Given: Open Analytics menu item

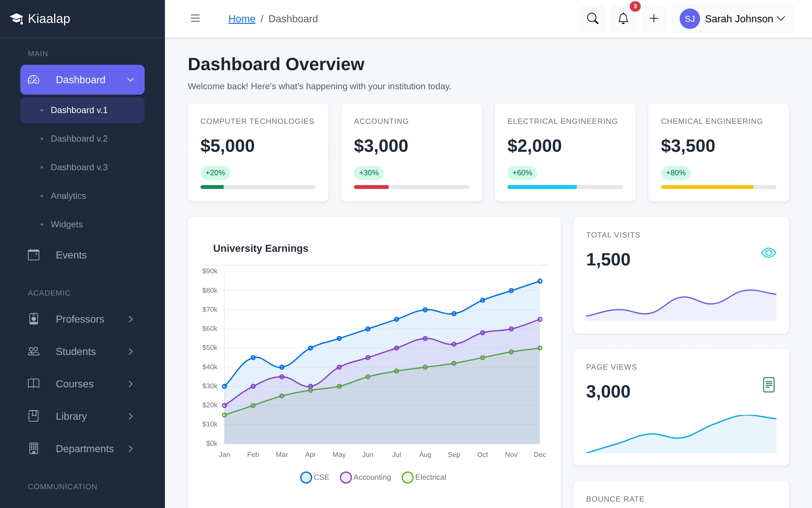Looking at the screenshot, I should click(82, 196).
